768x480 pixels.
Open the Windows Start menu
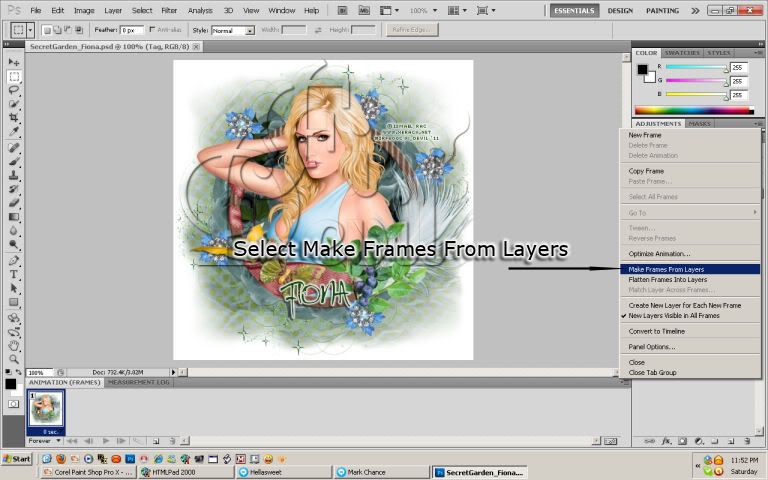tap(17, 459)
